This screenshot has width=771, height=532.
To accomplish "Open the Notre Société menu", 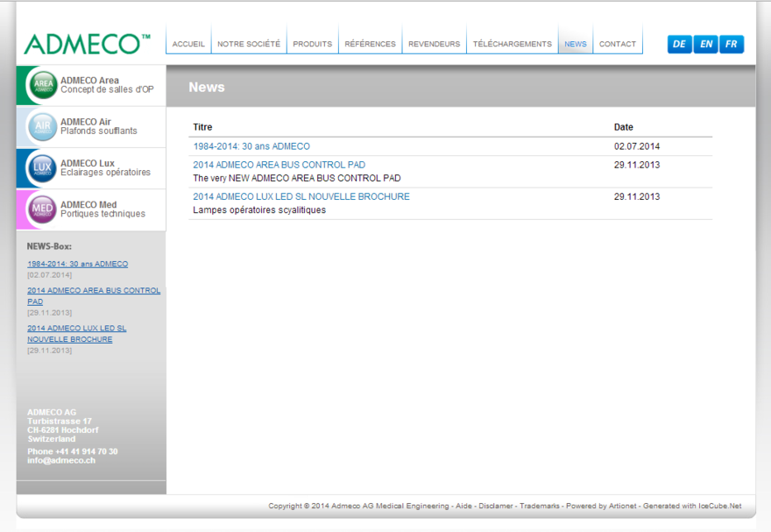I will click(x=249, y=44).
